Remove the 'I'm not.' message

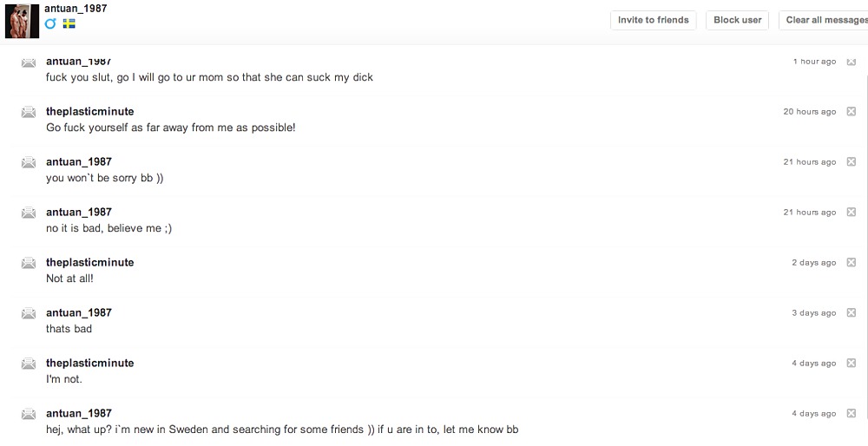point(851,364)
